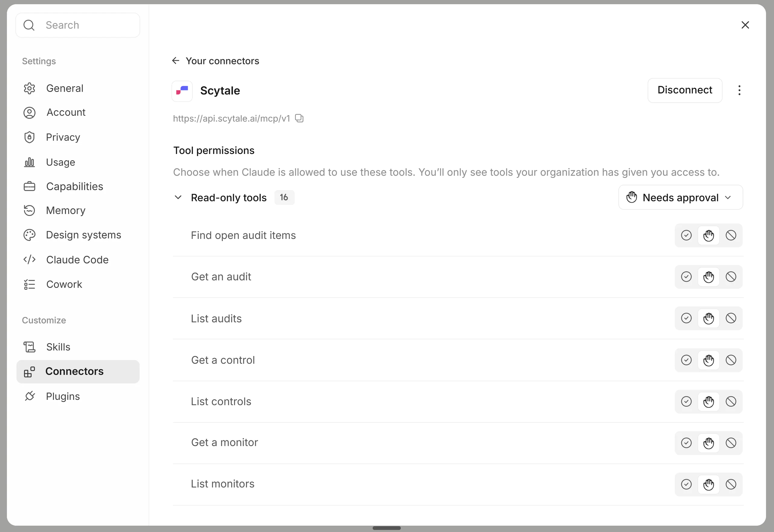This screenshot has height=532, width=774.
Task: Click the Get a monitor tool name
Action: tap(225, 443)
